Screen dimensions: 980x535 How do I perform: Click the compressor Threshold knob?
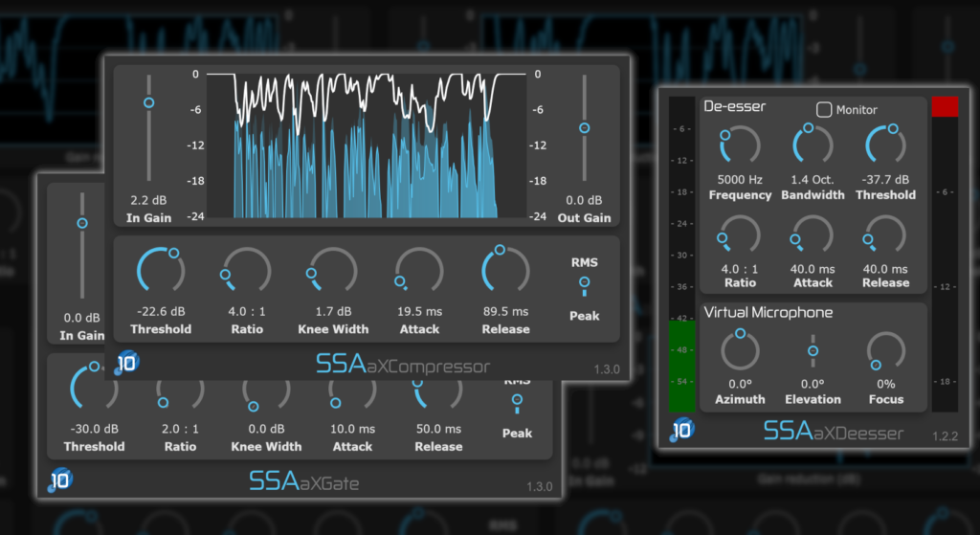click(160, 270)
